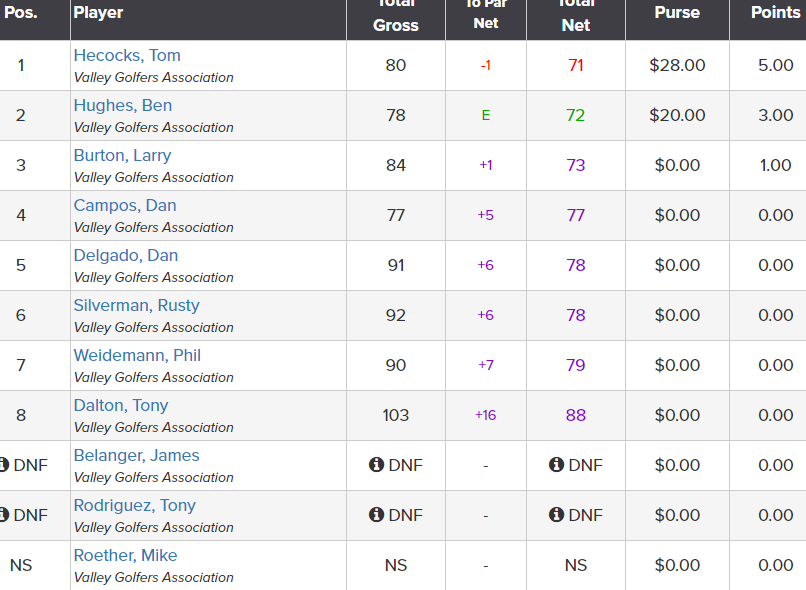Click info icon in Belanger's position cell
Viewport: 806px width, 590px height.
pyautogui.click(x=4, y=465)
